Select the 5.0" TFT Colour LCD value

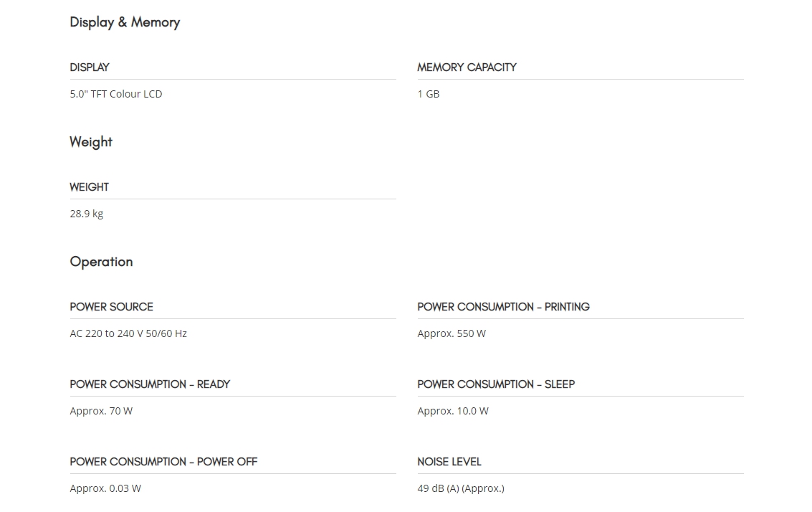pos(116,94)
